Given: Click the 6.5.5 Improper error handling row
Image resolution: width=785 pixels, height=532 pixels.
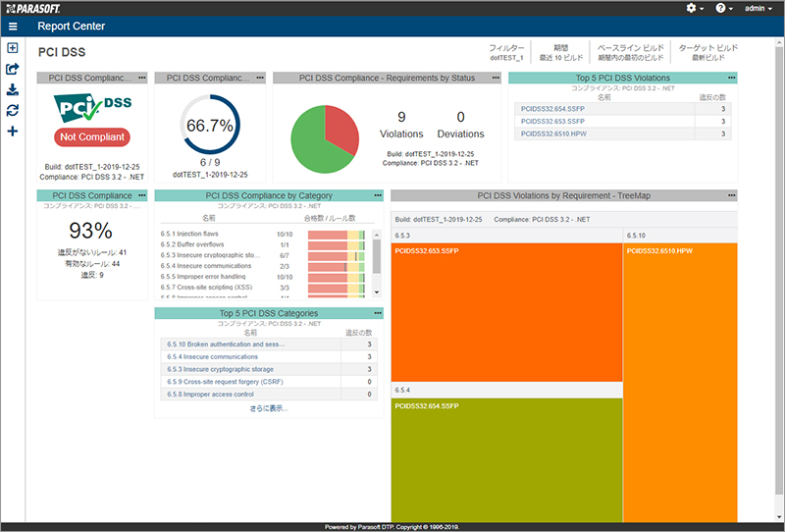Looking at the screenshot, I should pos(264,277).
